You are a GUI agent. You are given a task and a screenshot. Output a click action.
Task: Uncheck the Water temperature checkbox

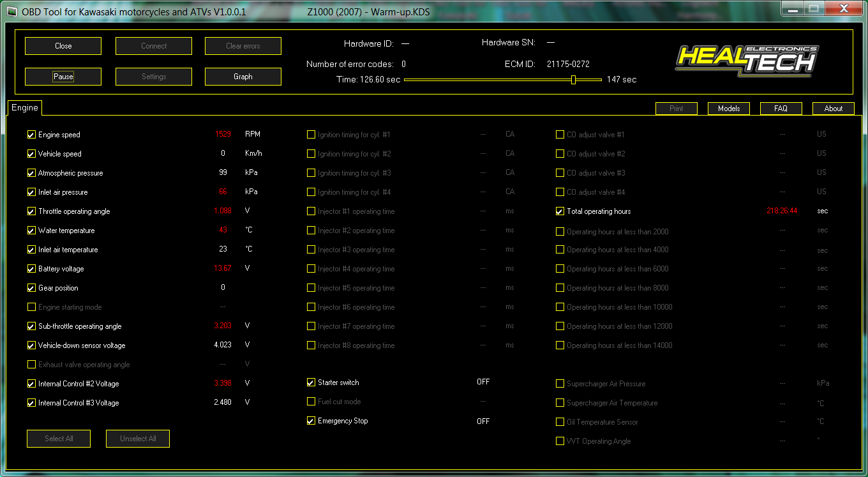pyautogui.click(x=31, y=231)
